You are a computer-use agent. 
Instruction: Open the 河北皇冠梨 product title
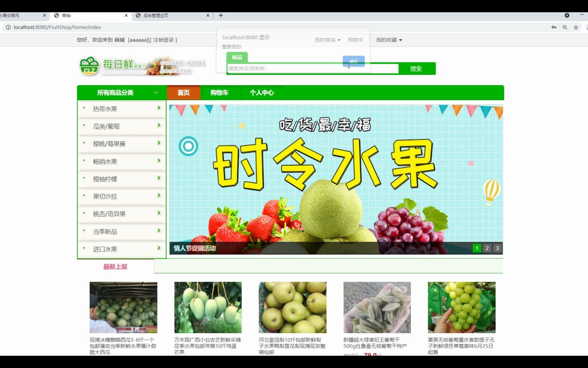tap(292, 346)
